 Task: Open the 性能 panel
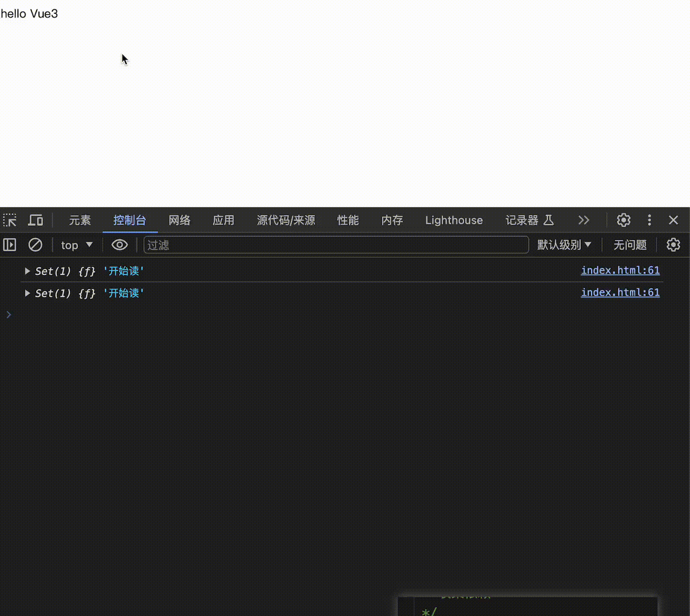click(348, 220)
